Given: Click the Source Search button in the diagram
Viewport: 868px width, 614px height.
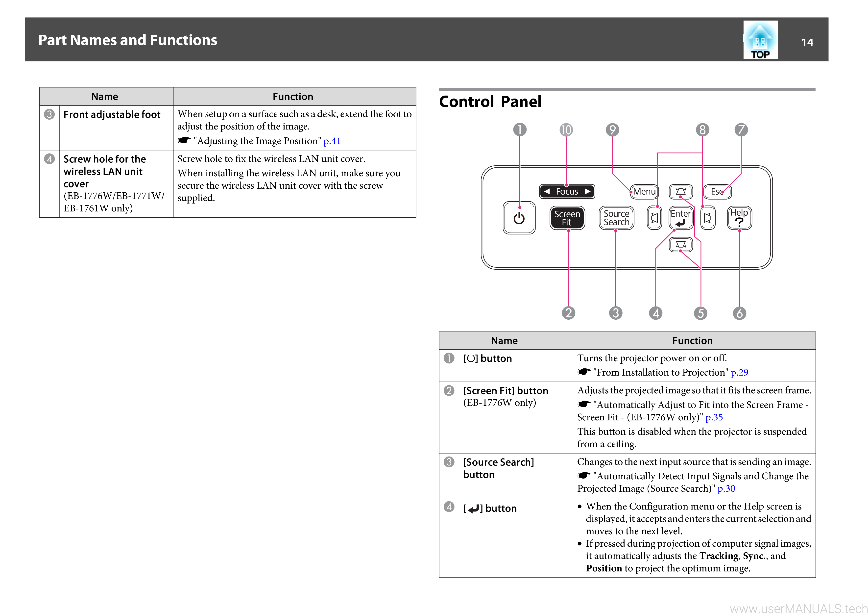Looking at the screenshot, I should click(616, 218).
